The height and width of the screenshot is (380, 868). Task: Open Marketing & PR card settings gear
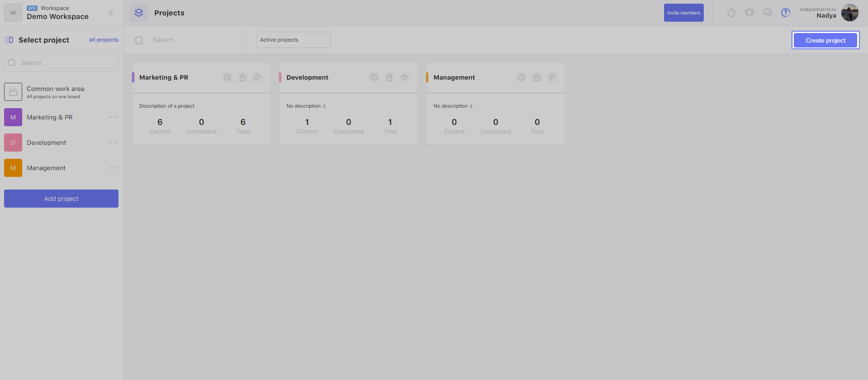(x=227, y=77)
